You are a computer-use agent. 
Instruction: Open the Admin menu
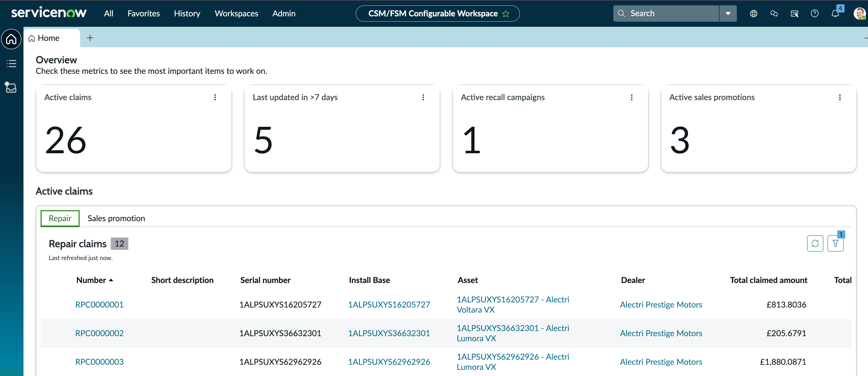(284, 14)
